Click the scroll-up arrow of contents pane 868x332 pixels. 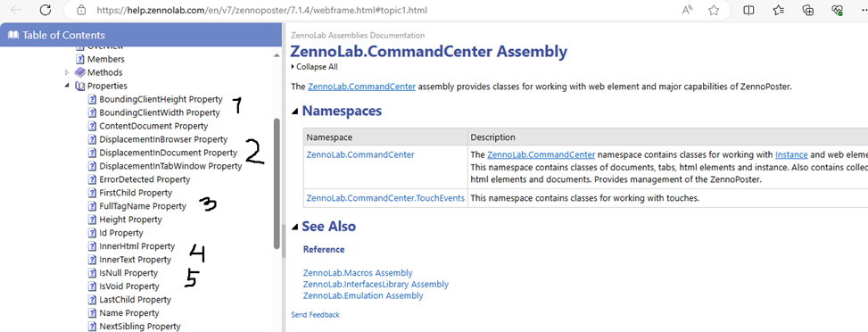point(277,54)
